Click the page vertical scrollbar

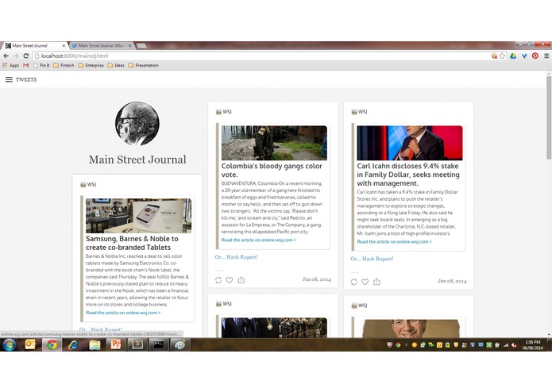[549, 117]
